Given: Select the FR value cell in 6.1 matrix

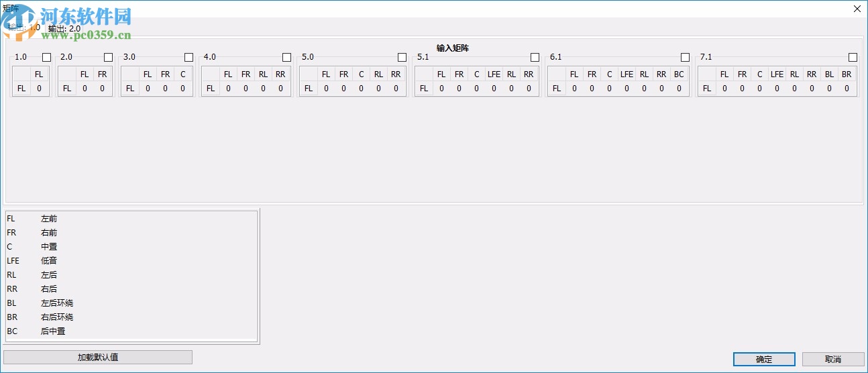Looking at the screenshot, I should tap(592, 89).
